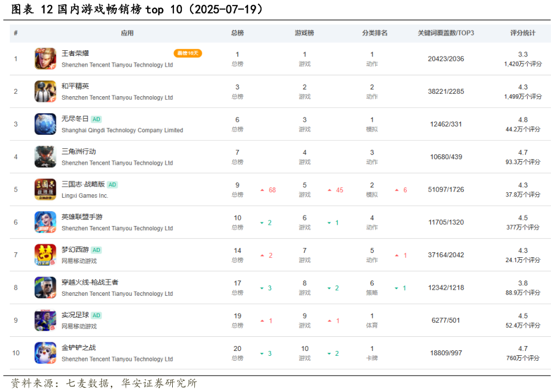Click the red rise indicator 68 for 三国志·战略版
The height and width of the screenshot is (392, 554).
point(268,189)
